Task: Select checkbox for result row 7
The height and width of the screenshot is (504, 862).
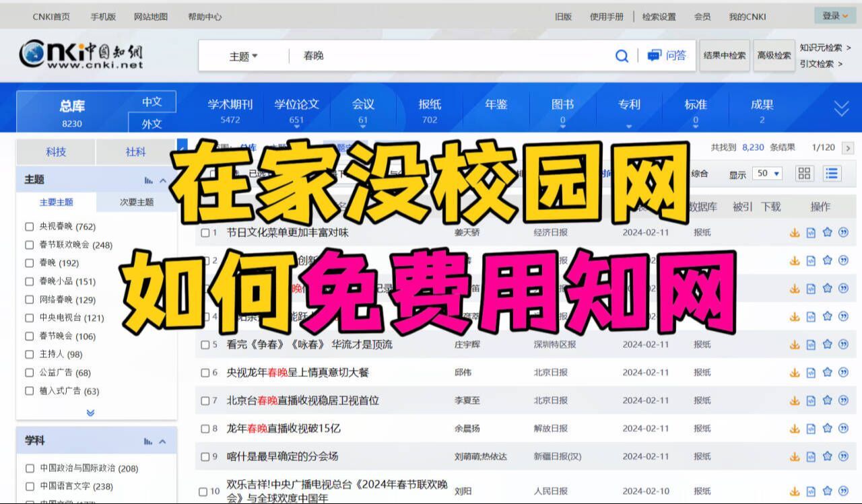Action: pos(205,400)
